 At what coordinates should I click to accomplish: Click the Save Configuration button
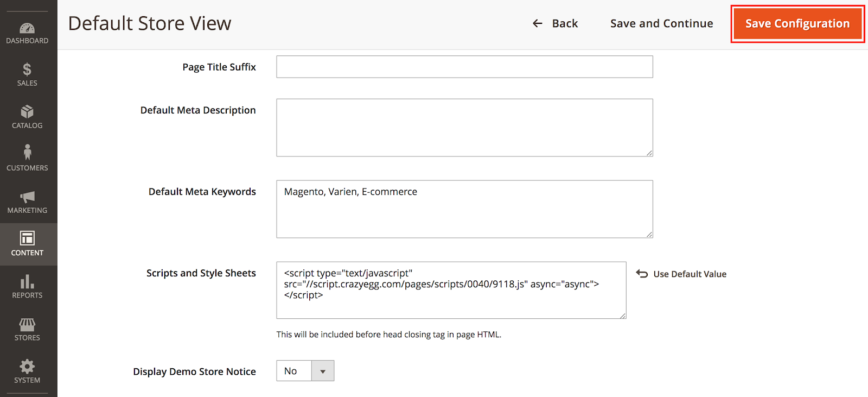click(x=797, y=23)
